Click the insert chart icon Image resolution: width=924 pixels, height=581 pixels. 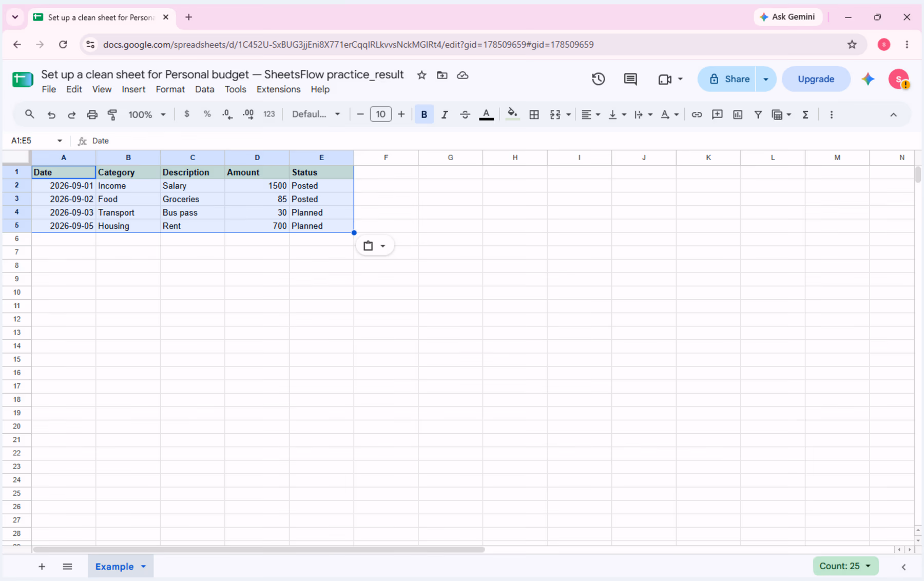[x=737, y=114]
